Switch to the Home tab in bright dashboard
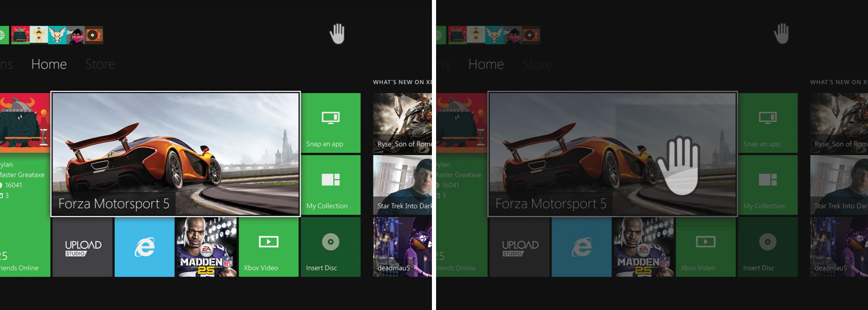The height and width of the screenshot is (310, 868). coord(49,64)
